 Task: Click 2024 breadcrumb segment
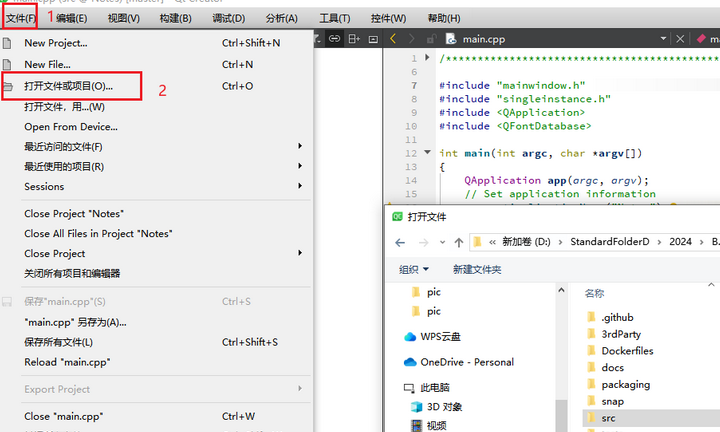[x=681, y=242]
